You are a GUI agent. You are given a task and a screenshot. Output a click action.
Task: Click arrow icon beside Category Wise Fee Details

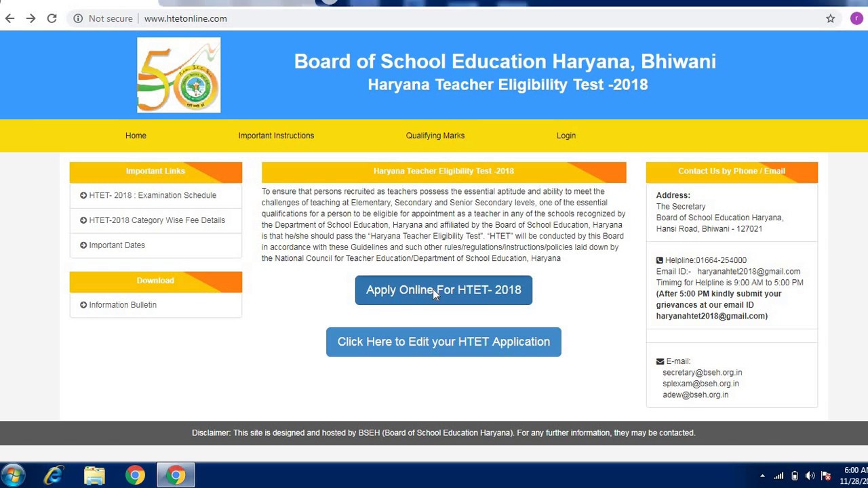coord(83,220)
